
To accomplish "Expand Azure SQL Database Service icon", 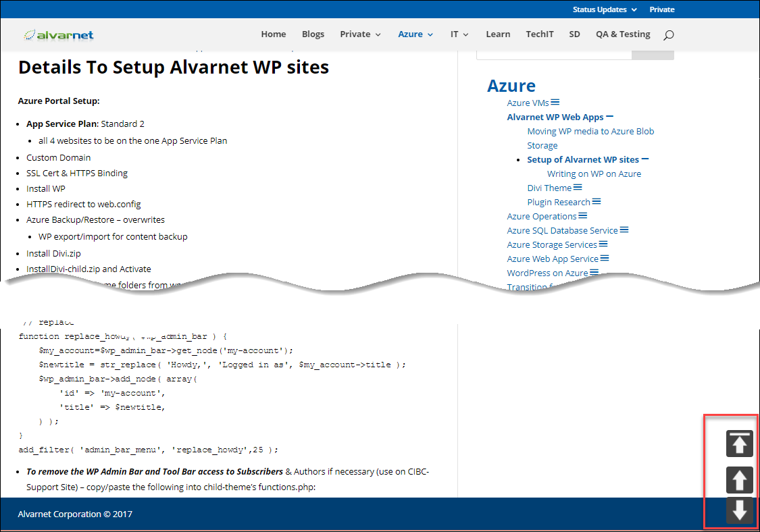I will [x=624, y=230].
